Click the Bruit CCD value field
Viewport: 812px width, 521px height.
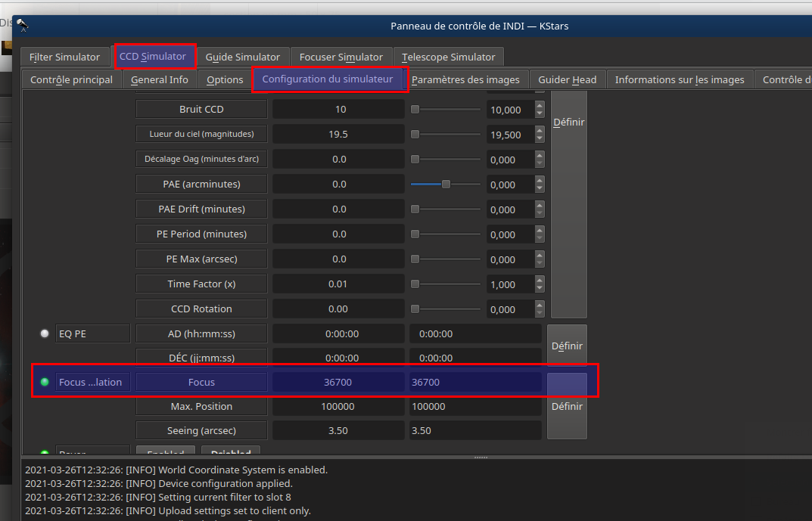click(x=338, y=109)
